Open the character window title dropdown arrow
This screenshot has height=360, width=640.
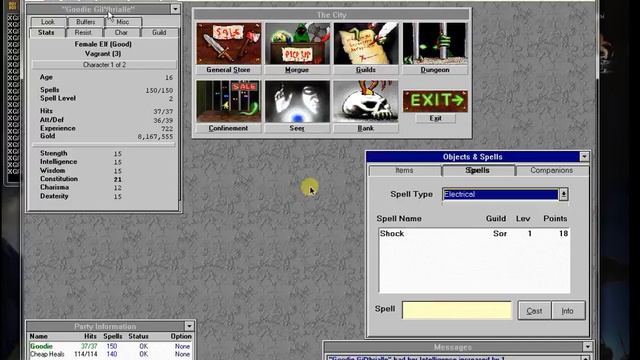(175, 9)
